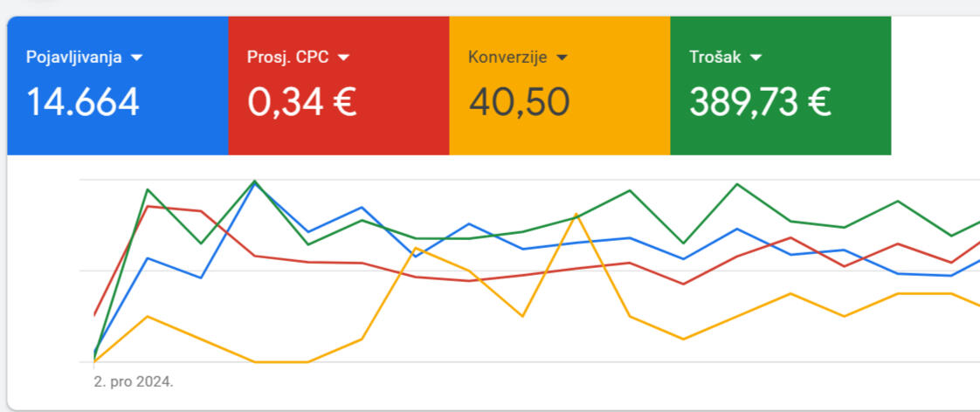The height and width of the screenshot is (412, 980).
Task: Click the Pojavljivanja label text
Action: (75, 58)
